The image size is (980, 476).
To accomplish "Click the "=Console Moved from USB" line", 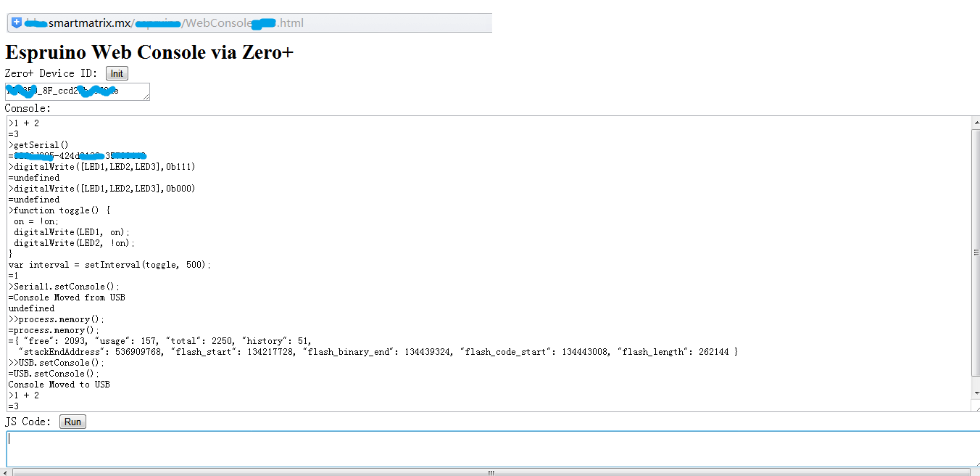I will click(67, 297).
